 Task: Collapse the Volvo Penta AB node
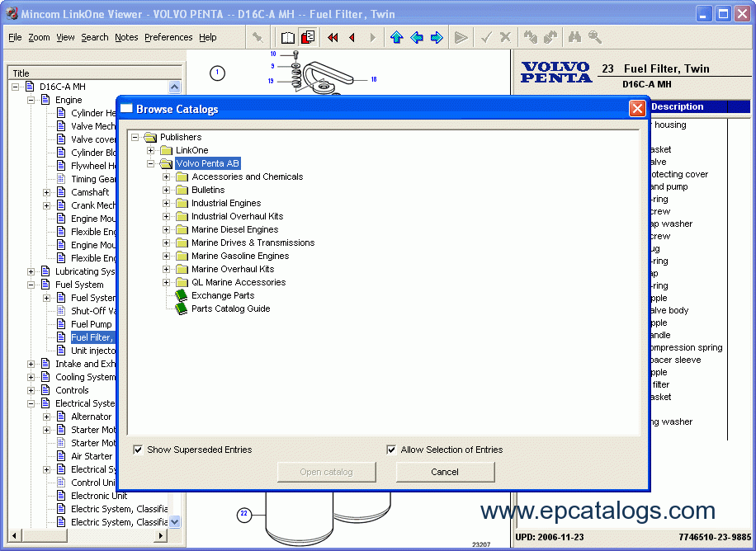click(151, 163)
